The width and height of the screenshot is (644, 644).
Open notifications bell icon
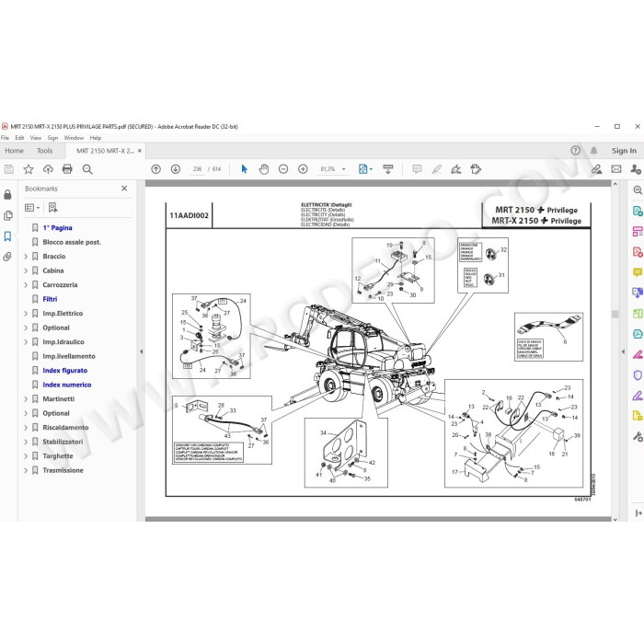click(594, 150)
